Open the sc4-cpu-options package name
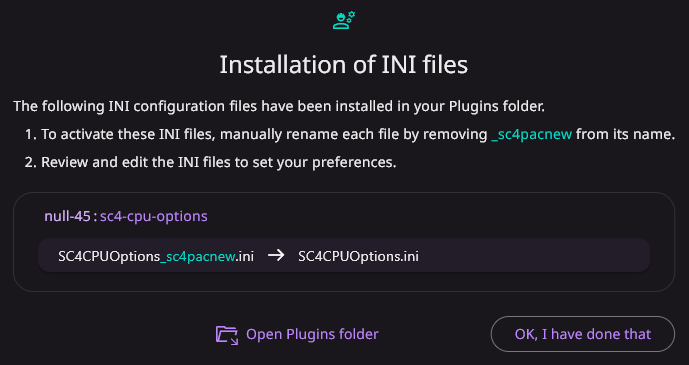The width and height of the screenshot is (689, 365). pos(154,216)
